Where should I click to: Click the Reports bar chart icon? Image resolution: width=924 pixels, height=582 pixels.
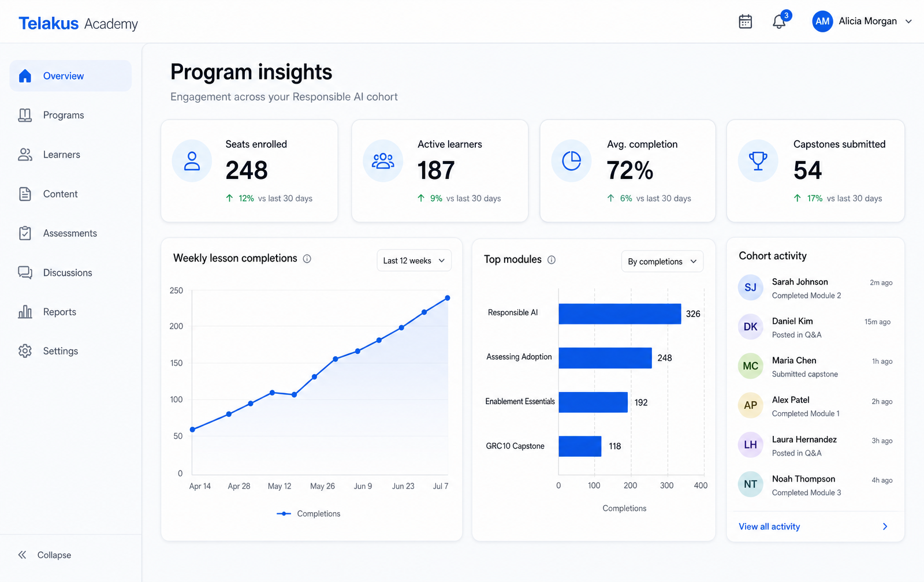click(25, 312)
